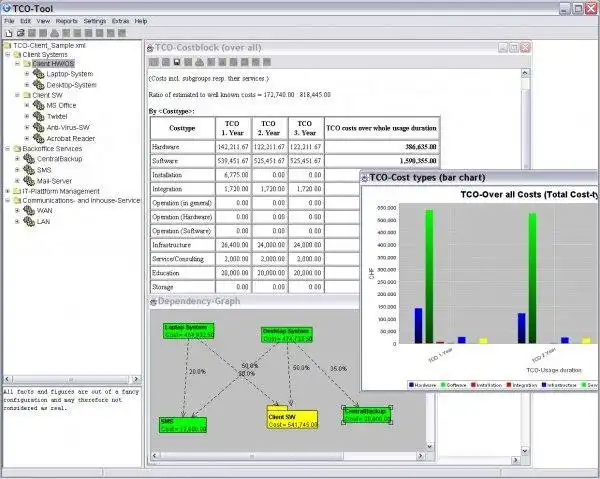
Task: Click the red Installation swatch in chart legend
Action: click(x=473, y=385)
